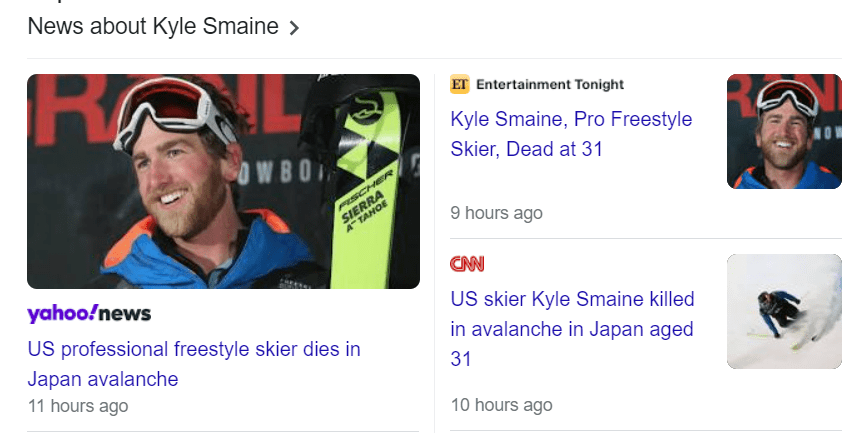This screenshot has height=433, width=856.
Task: Click the Entertainment Tonight ET icon
Action: pos(460,85)
